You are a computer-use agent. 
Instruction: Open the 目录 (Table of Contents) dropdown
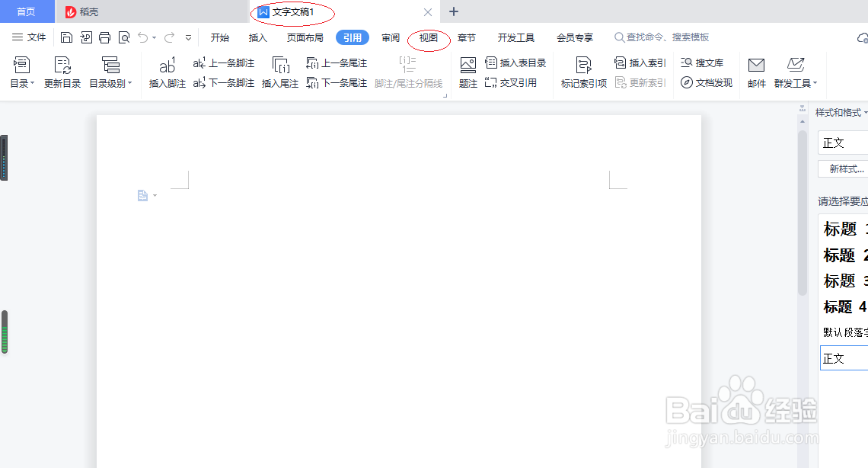pyautogui.click(x=21, y=72)
